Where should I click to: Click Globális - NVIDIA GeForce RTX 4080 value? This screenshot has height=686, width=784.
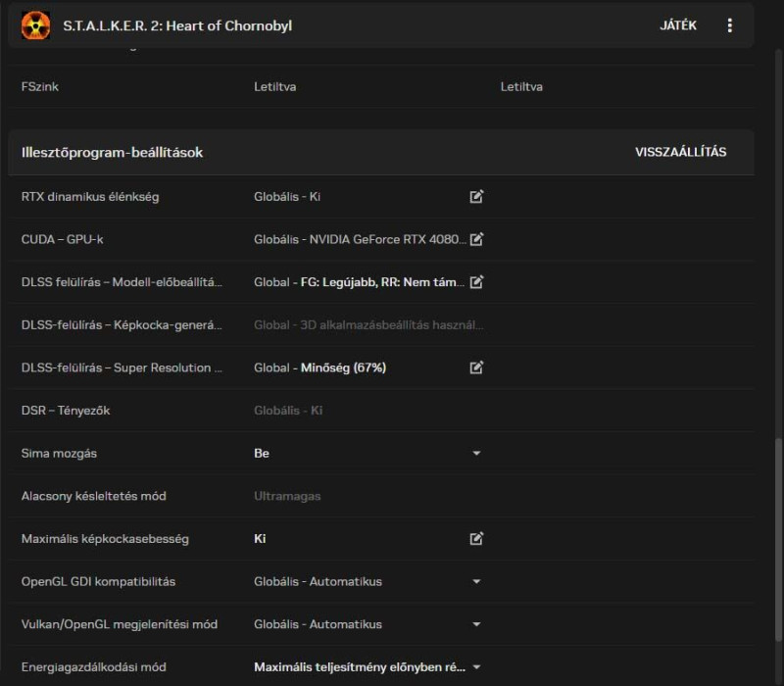coord(360,239)
